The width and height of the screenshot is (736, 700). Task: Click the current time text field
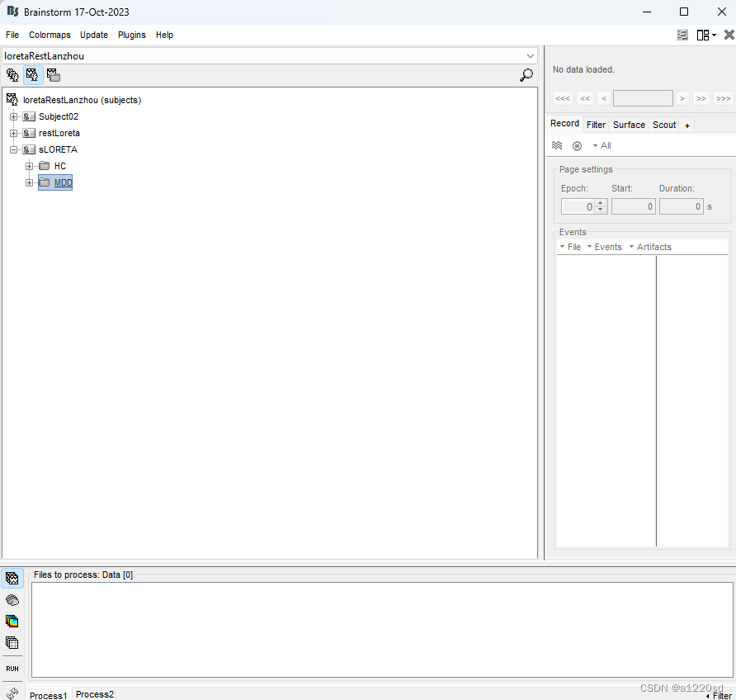coord(643,98)
